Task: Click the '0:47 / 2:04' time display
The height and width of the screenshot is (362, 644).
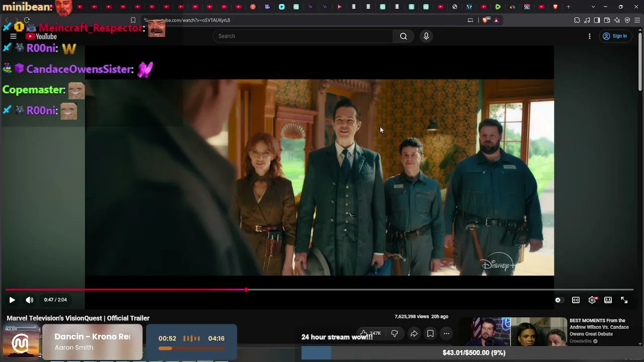Action: (x=55, y=300)
